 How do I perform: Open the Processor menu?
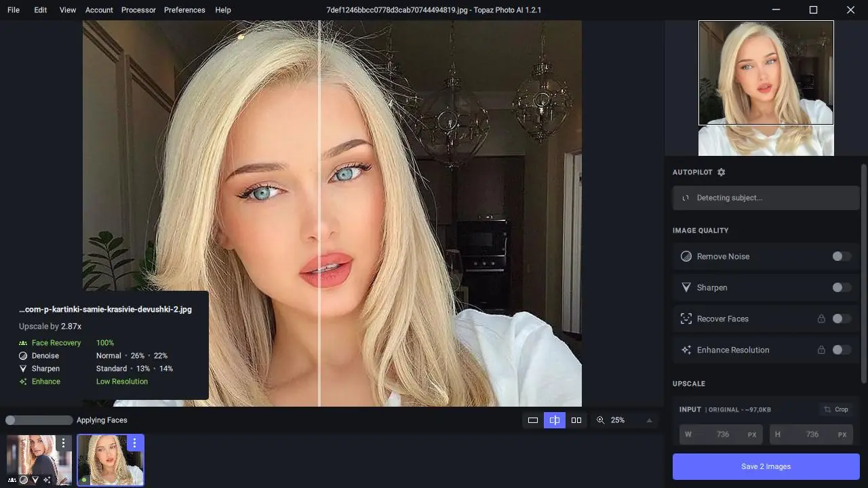click(x=138, y=10)
